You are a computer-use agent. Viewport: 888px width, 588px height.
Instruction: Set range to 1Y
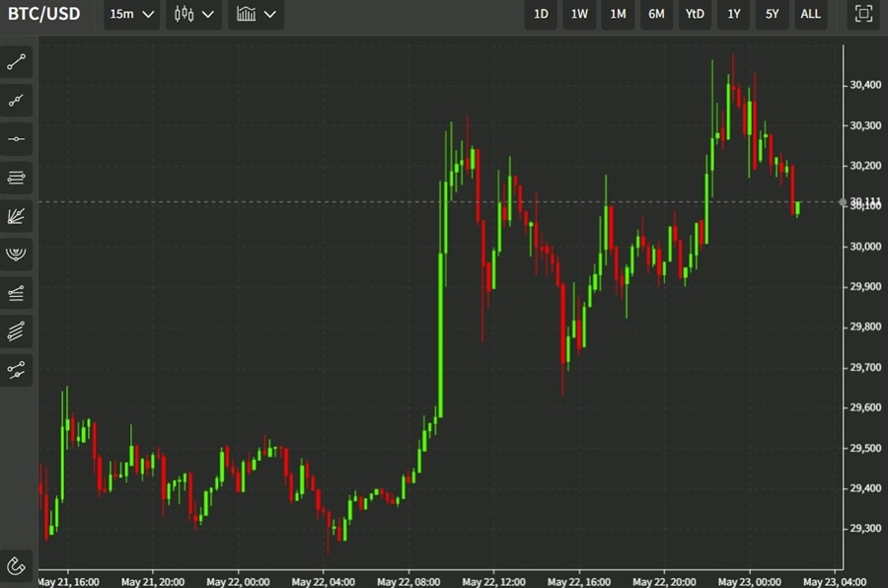[x=734, y=14]
